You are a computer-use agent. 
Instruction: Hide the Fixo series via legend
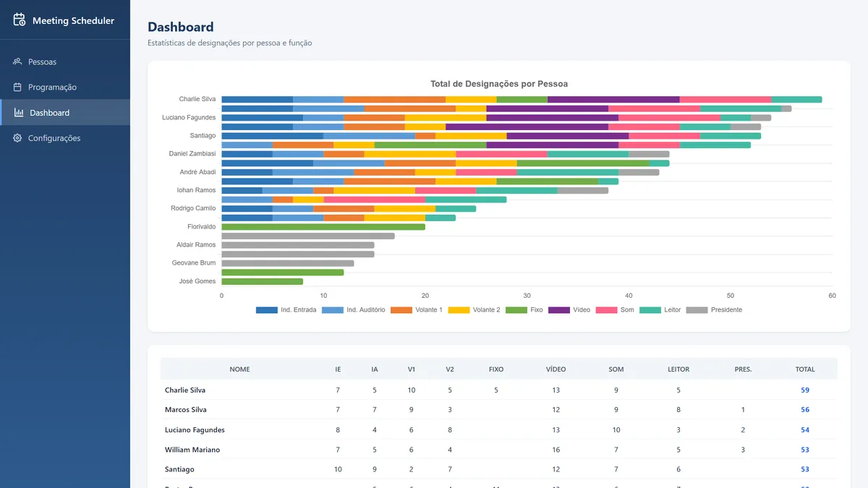coord(524,310)
